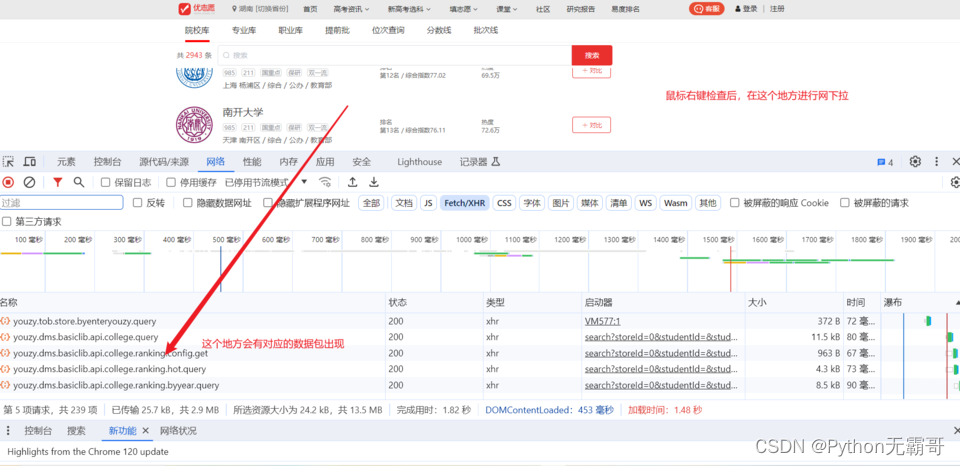Toggle 保留日志 checkbox
This screenshot has height=466, width=960.
click(105, 182)
